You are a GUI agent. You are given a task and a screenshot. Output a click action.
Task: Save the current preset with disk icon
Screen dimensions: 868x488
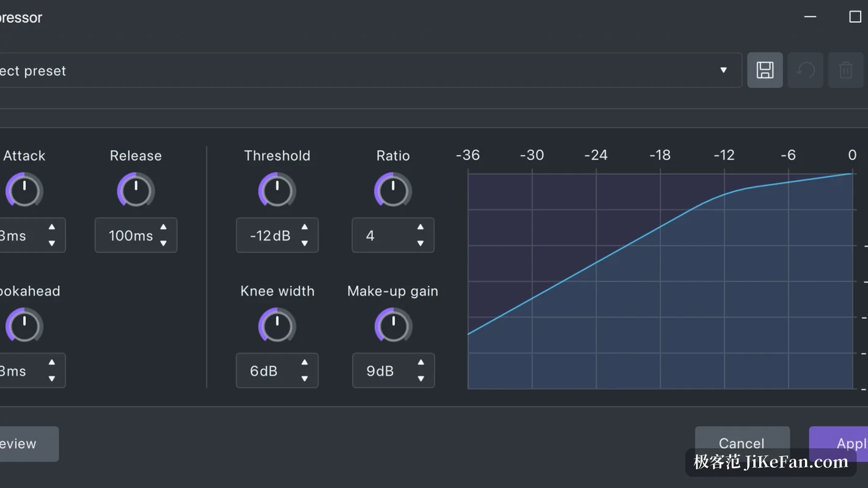click(x=765, y=70)
